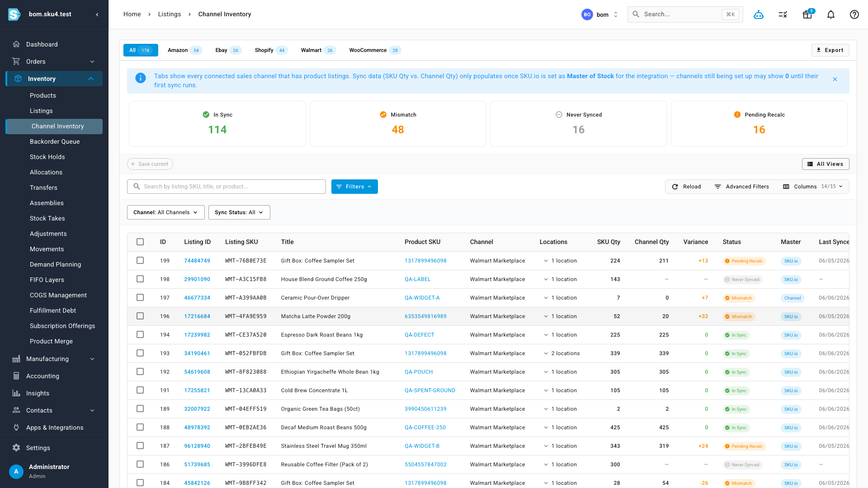The height and width of the screenshot is (488, 868).
Task: Expand the Manufacturing menu chevron
Action: point(92,359)
